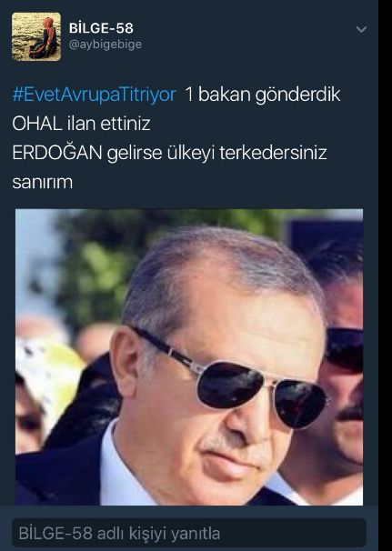The width and height of the screenshot is (392, 551).
Task: Expand the tweet options chevron
Action: 361,29
